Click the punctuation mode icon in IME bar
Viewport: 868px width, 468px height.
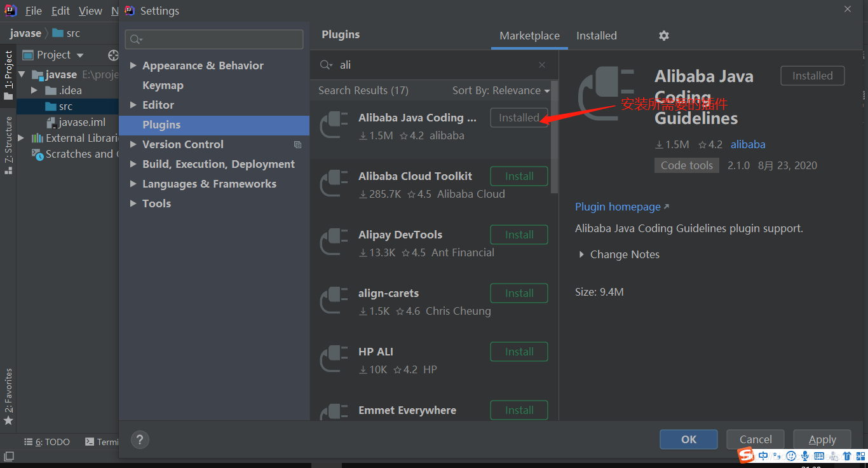point(777,456)
